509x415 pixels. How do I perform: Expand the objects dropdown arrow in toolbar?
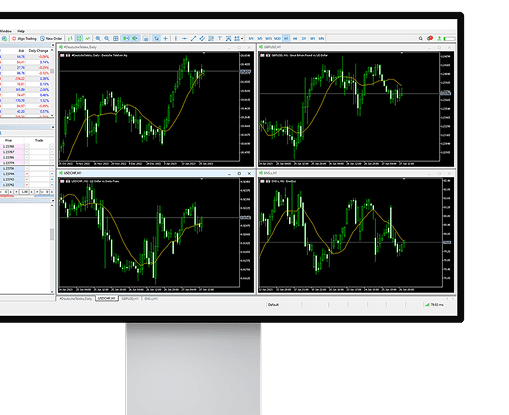click(x=242, y=38)
